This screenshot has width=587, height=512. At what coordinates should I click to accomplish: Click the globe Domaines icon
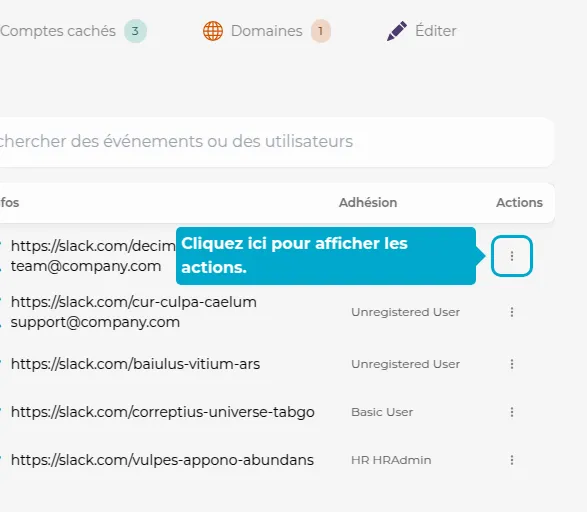point(213,31)
